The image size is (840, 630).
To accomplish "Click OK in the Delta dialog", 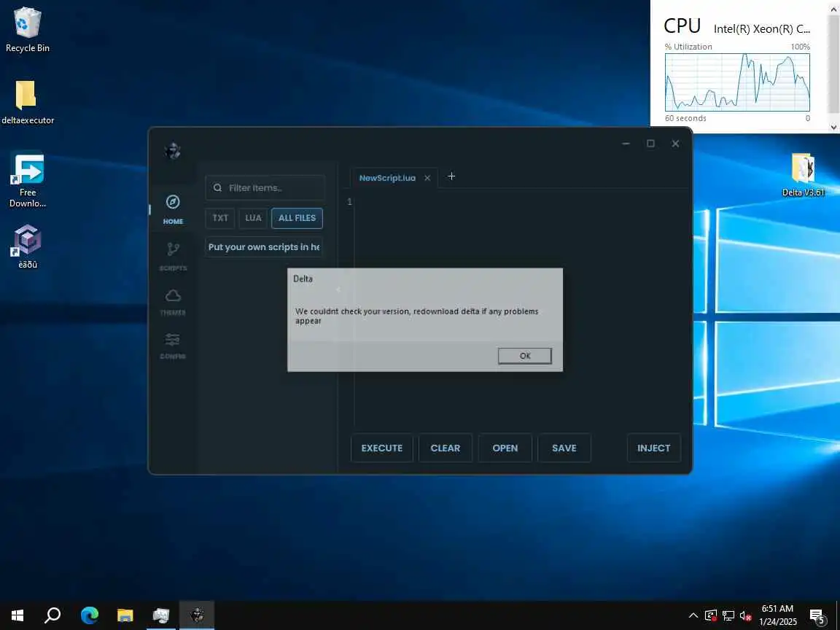I will 524,356.
